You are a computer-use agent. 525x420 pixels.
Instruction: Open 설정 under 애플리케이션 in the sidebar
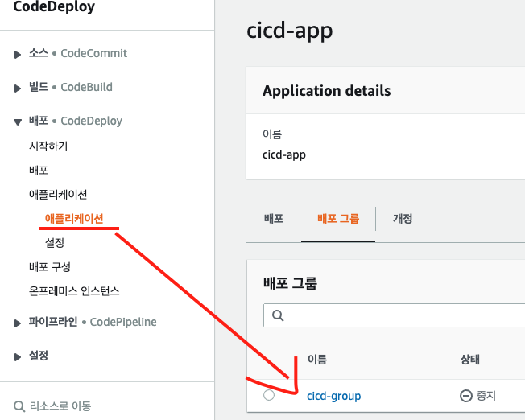tap(54, 243)
